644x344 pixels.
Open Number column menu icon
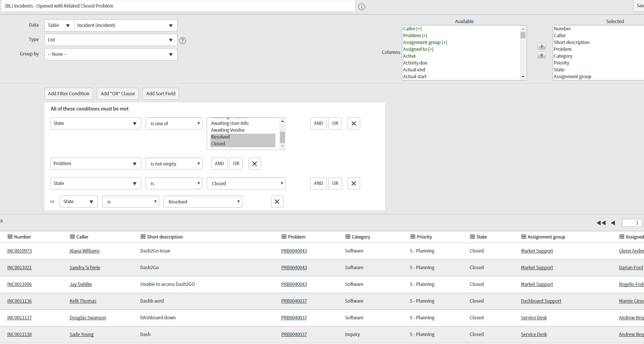10,237
